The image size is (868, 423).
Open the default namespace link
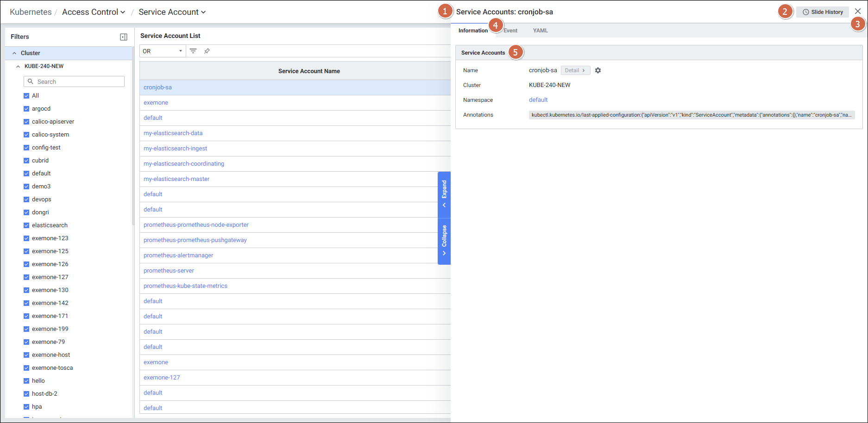pyautogui.click(x=538, y=100)
